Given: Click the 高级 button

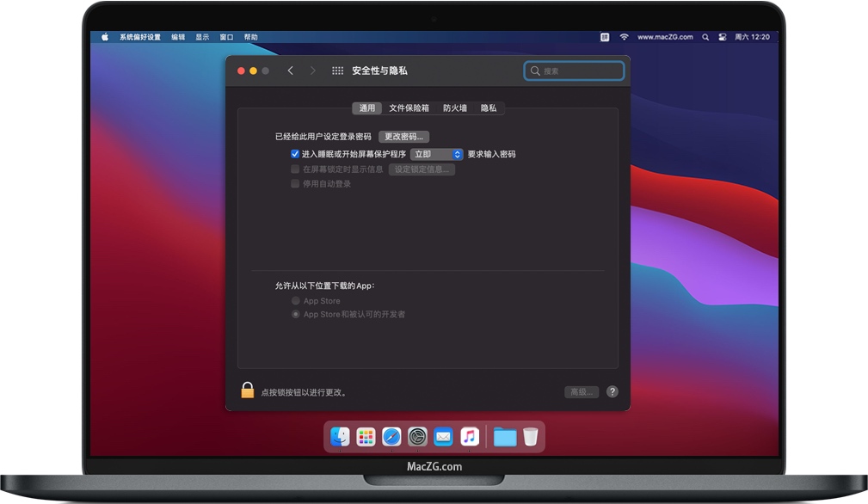Looking at the screenshot, I should pos(581,391).
